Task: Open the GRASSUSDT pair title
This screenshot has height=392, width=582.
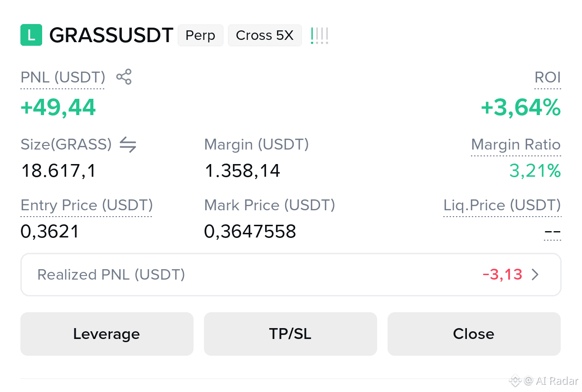Action: click(x=111, y=35)
